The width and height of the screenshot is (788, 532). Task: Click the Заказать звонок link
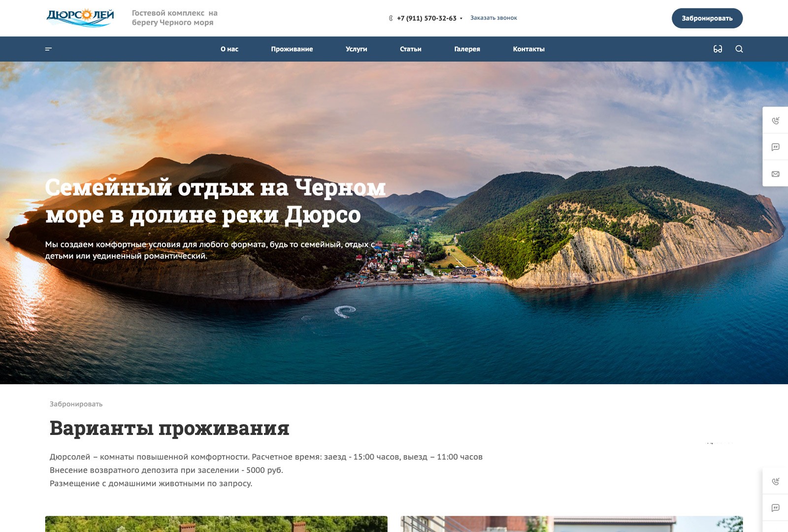[493, 18]
